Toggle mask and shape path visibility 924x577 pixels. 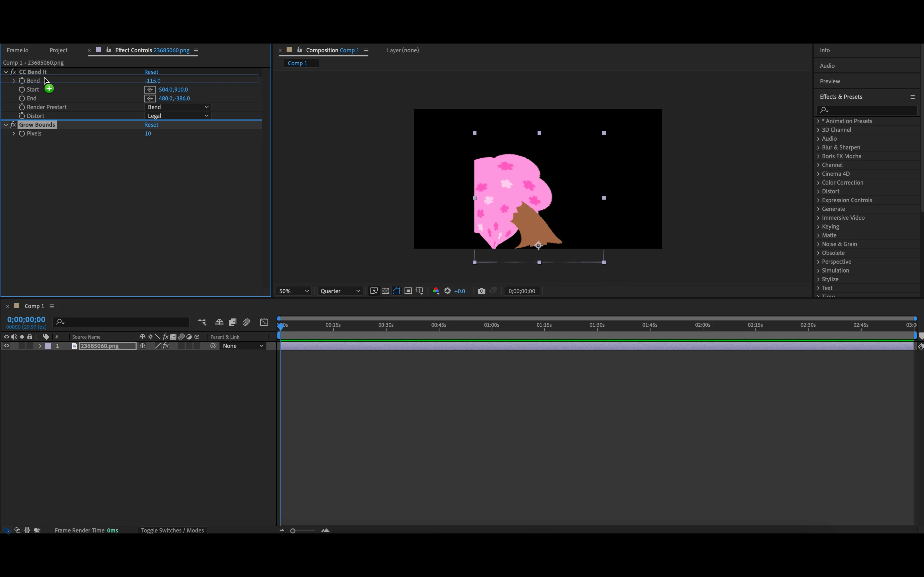click(x=397, y=291)
